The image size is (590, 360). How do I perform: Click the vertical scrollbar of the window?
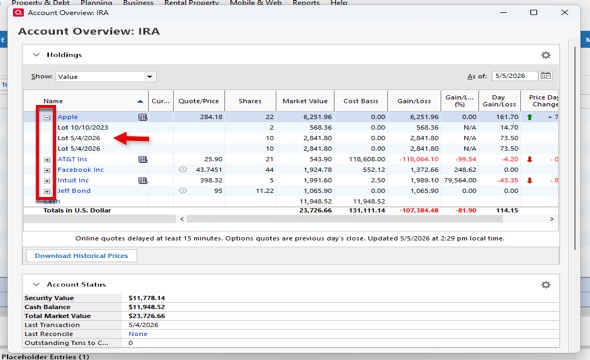coord(575,149)
